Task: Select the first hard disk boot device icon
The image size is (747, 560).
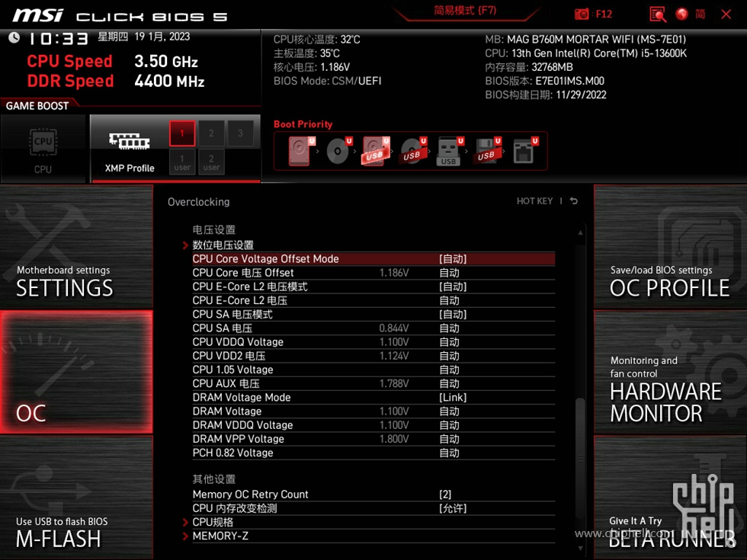Action: pyautogui.click(x=300, y=151)
